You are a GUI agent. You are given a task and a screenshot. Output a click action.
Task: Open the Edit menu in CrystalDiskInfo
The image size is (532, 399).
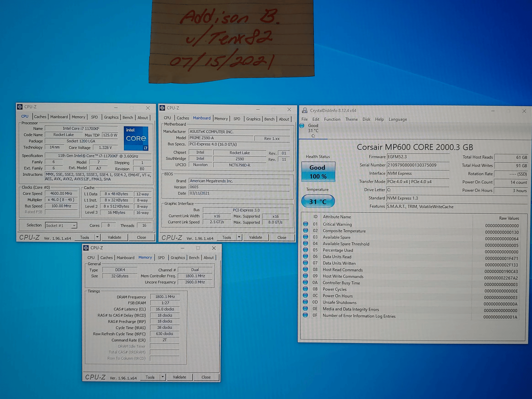(x=316, y=119)
